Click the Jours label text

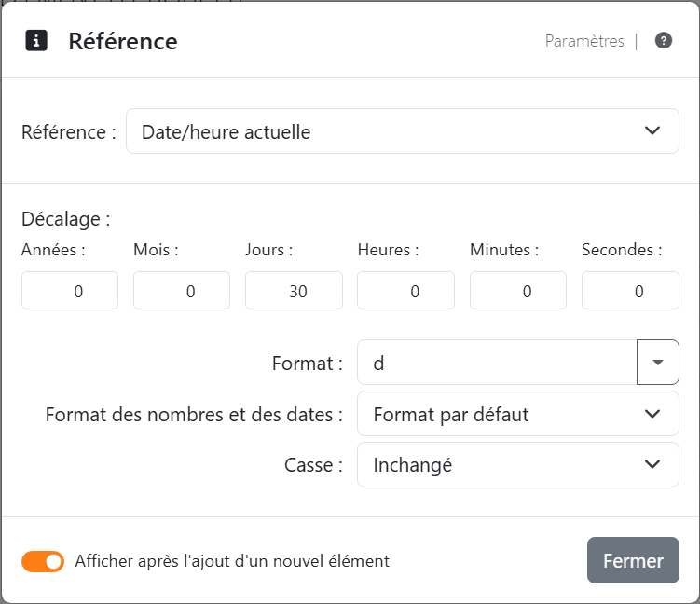268,250
